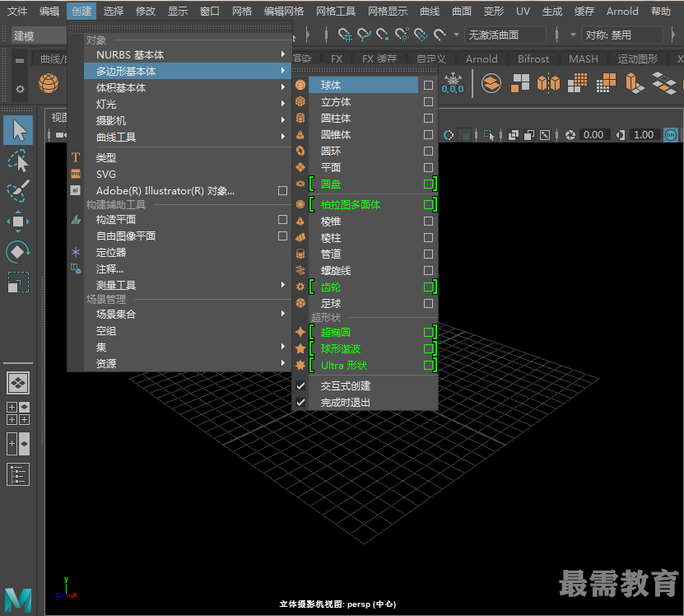
Task: Click the polygon sphere shelf icon
Action: 49,83
